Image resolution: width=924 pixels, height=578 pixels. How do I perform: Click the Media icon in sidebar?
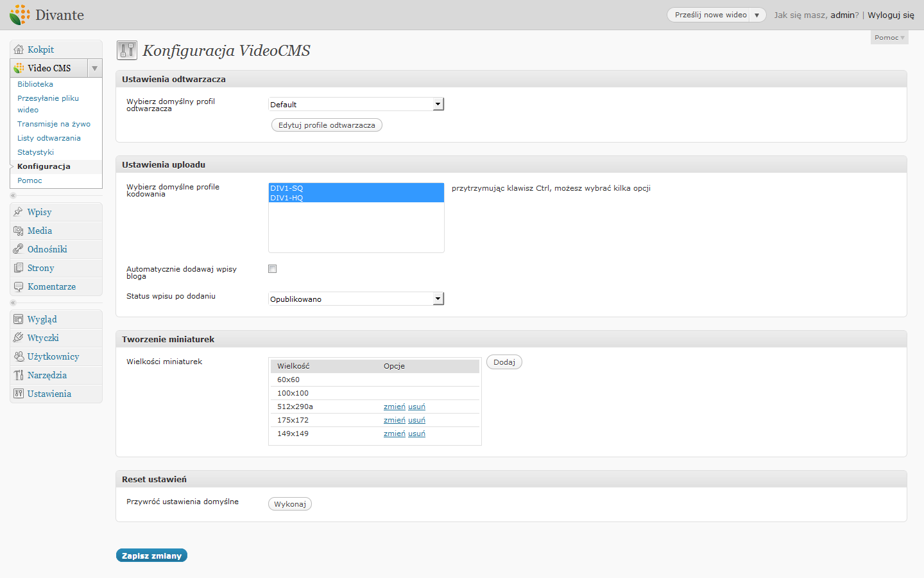click(x=19, y=231)
